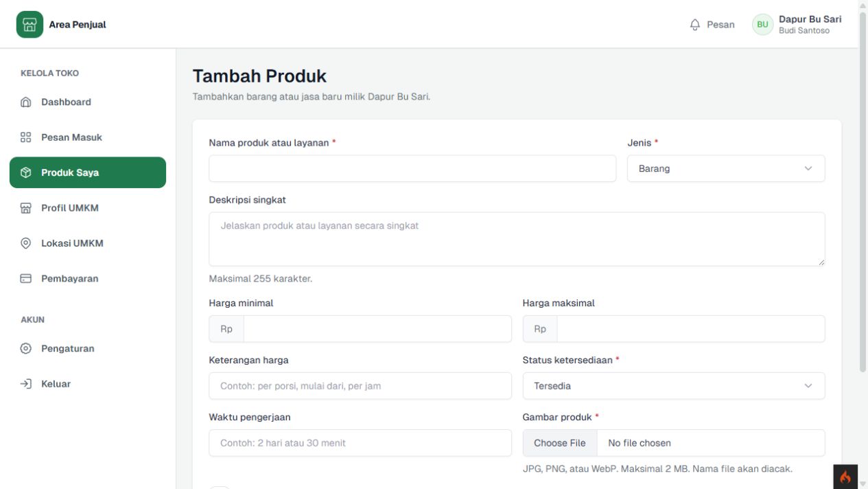Focus the Nama produk atau layanan field
This screenshot has width=868, height=489.
pyautogui.click(x=412, y=168)
